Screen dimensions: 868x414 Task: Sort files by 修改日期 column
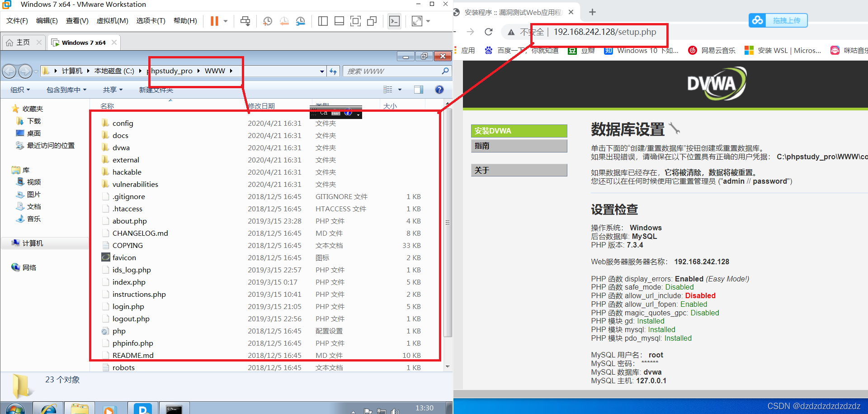coord(261,106)
